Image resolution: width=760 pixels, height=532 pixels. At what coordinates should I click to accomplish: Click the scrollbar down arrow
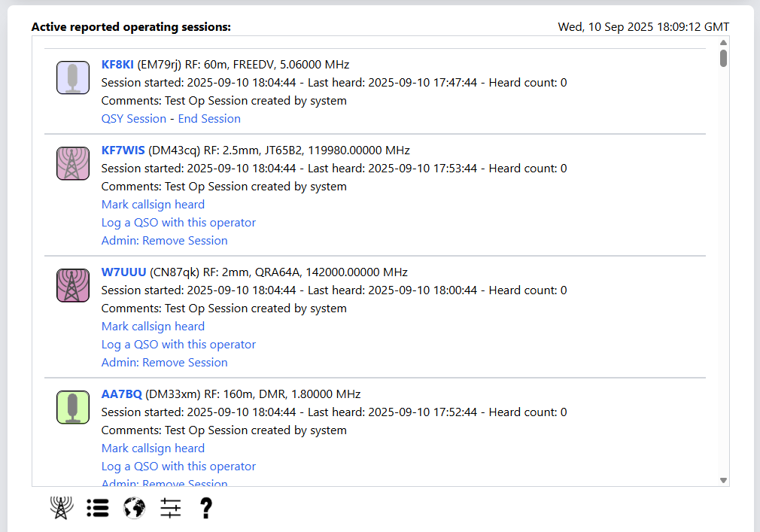point(723,480)
